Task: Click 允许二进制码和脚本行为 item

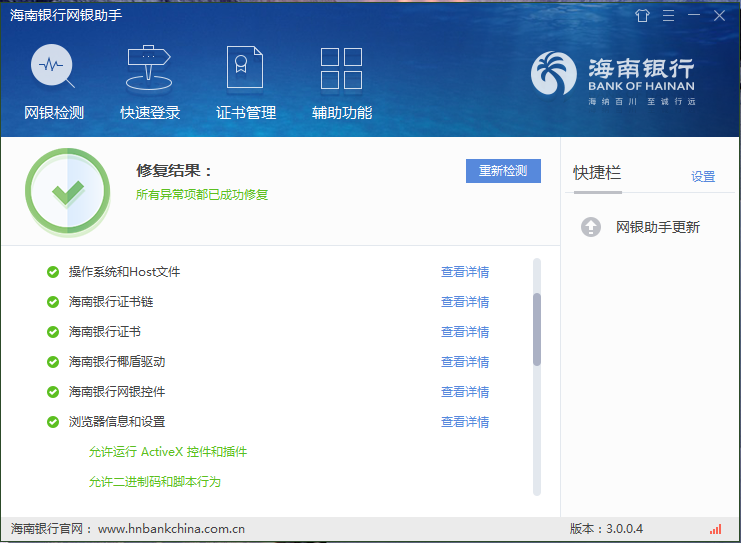Action: tap(155, 482)
